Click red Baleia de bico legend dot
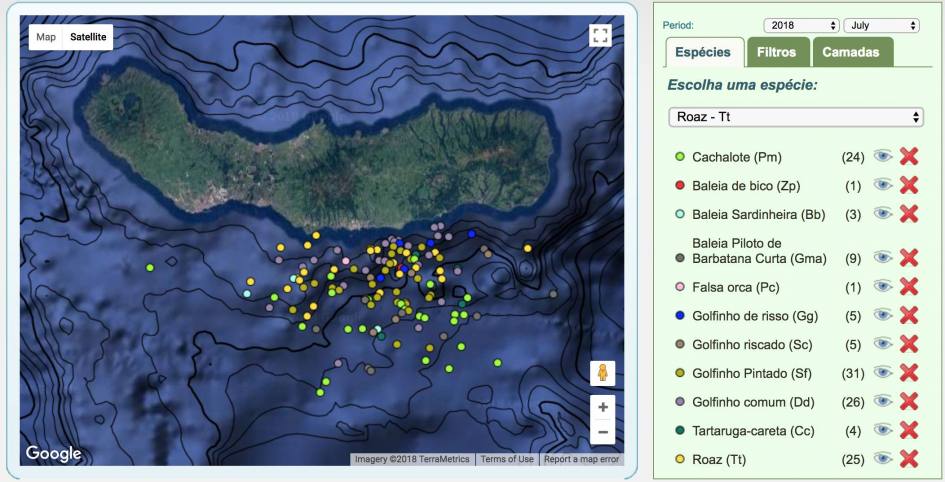945x482 pixels. 680,186
